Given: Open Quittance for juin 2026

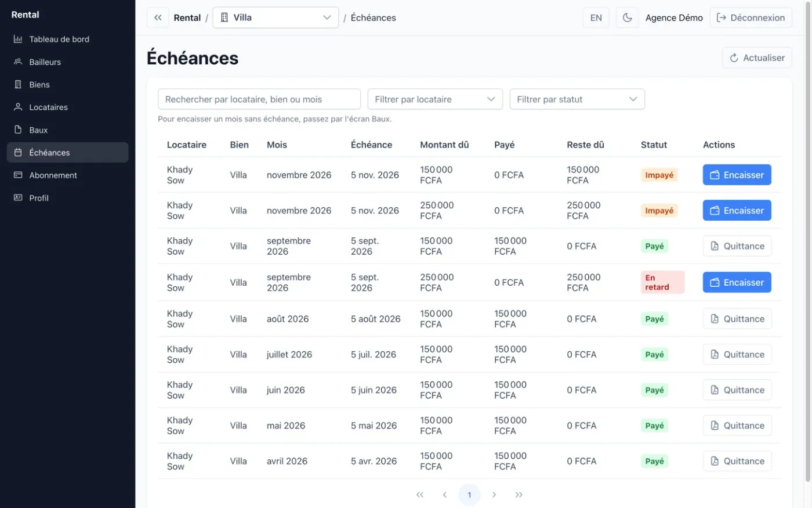Looking at the screenshot, I should pyautogui.click(x=737, y=390).
